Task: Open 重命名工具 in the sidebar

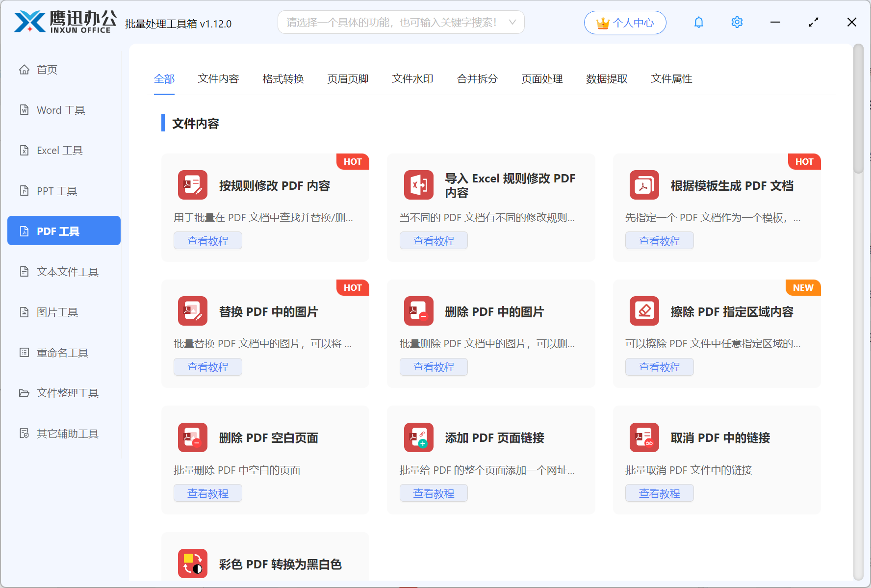Action: [x=64, y=353]
